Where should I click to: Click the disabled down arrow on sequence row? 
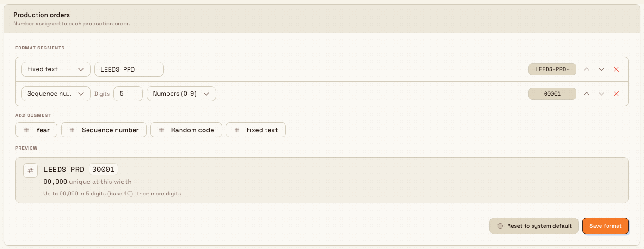click(601, 94)
